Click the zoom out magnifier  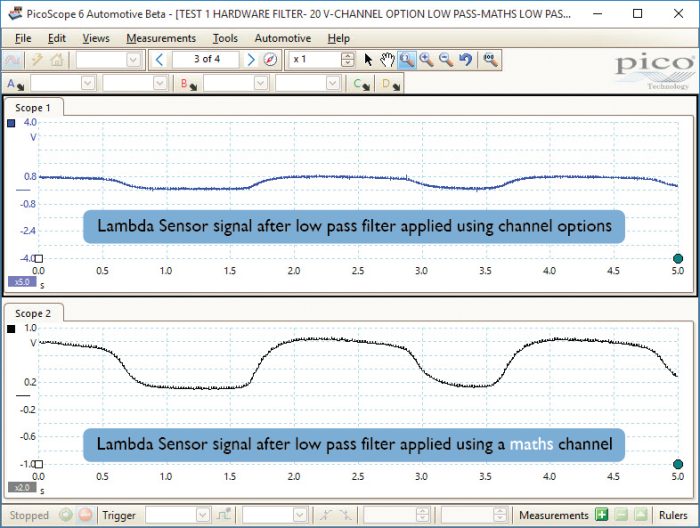446,59
